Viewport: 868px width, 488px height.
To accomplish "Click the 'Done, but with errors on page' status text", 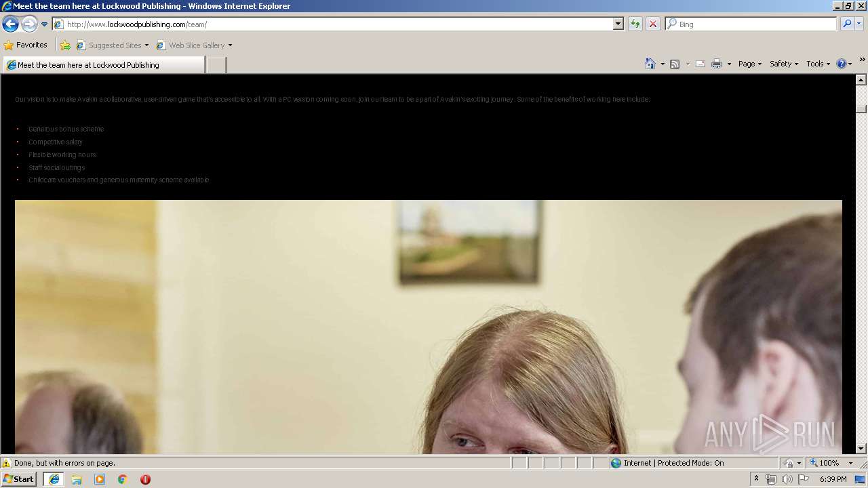I will (64, 463).
